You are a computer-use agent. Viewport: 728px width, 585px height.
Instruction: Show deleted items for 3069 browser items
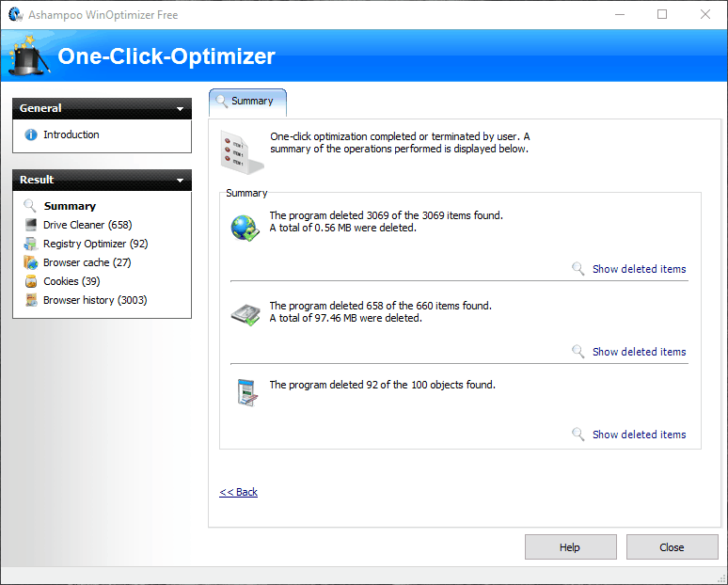coord(639,269)
